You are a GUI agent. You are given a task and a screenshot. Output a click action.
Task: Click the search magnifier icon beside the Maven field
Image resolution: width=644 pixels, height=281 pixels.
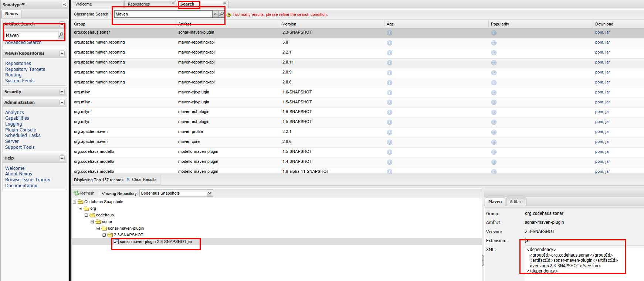(221, 14)
